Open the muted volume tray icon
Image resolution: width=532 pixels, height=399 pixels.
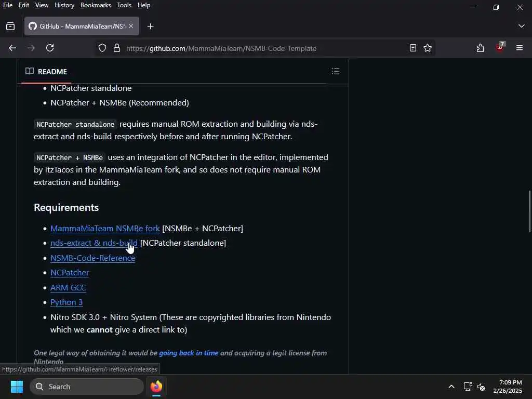click(x=481, y=387)
